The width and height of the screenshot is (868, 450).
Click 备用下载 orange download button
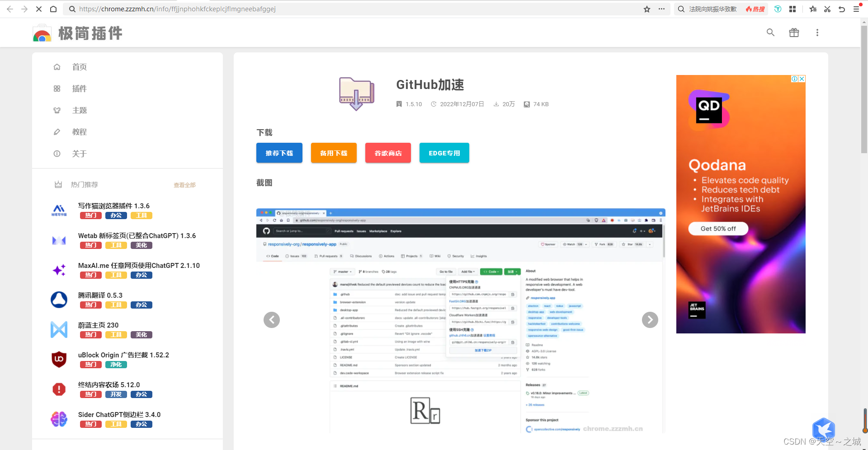(334, 153)
